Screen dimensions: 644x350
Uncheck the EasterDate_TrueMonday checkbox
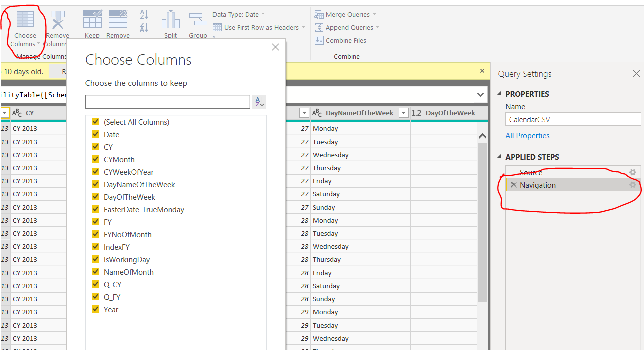tap(95, 209)
